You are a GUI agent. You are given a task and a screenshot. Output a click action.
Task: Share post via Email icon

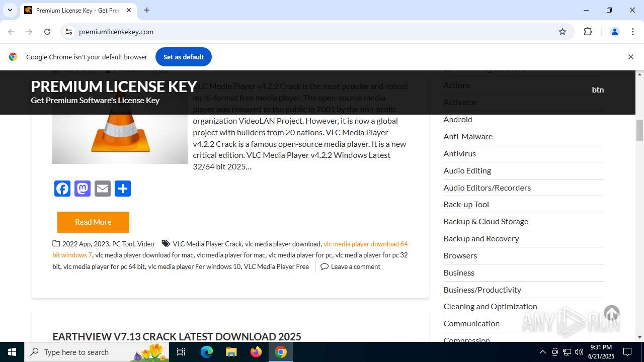[103, 189]
